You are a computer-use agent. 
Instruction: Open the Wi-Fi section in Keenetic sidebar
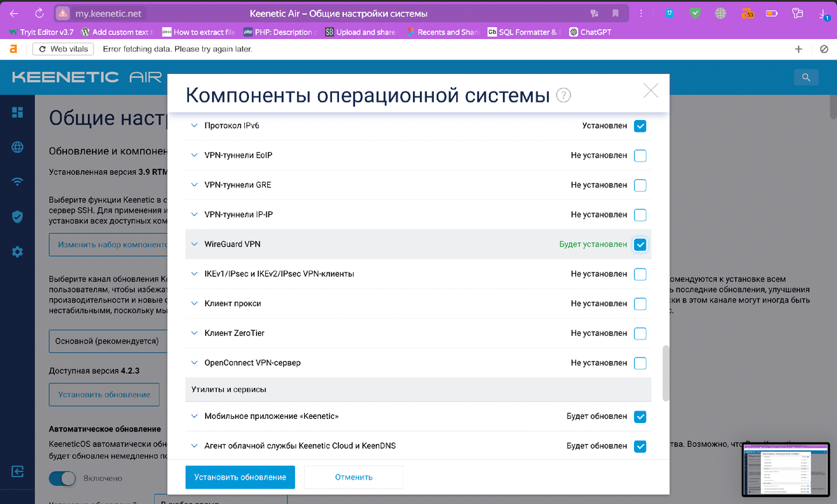(17, 182)
